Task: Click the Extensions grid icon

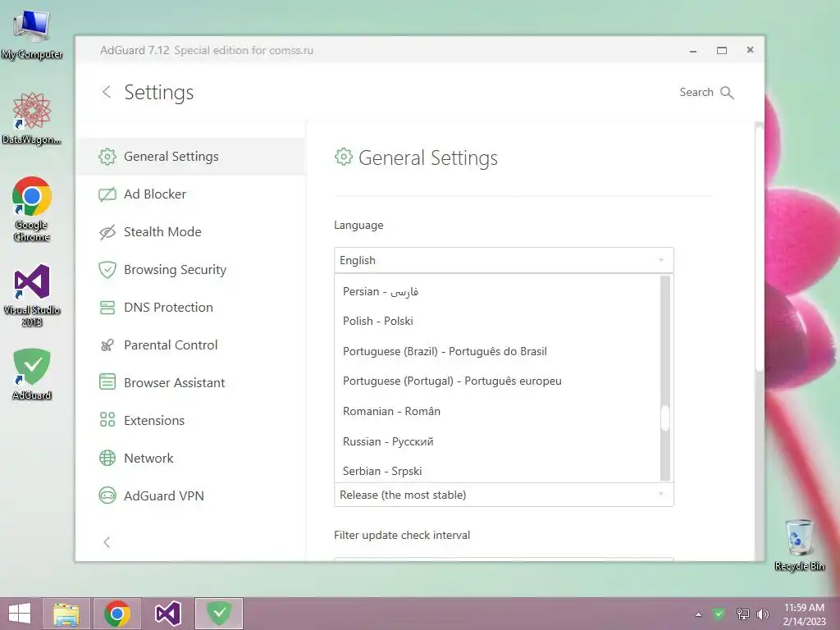Action: click(x=107, y=419)
